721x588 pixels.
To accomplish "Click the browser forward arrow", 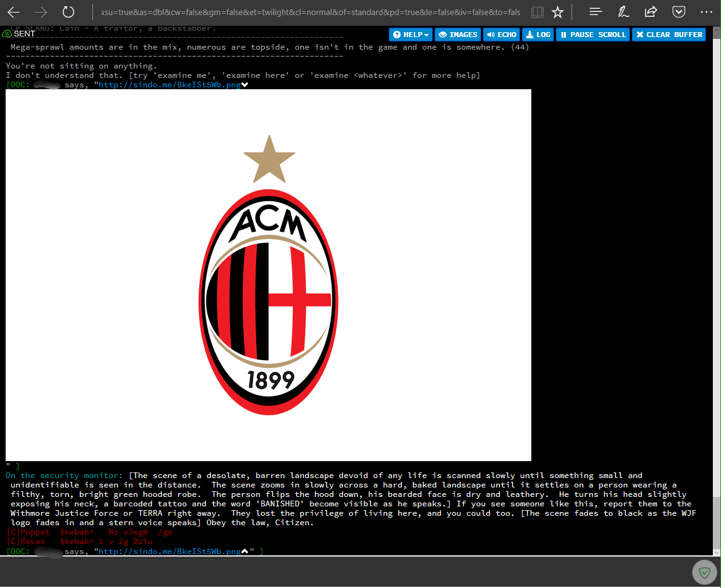I will (x=41, y=13).
